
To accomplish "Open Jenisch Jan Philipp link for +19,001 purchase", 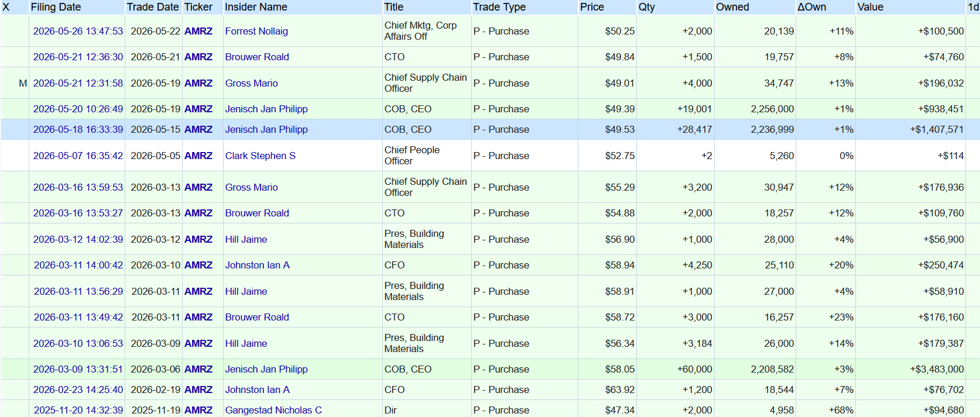I will point(266,109).
